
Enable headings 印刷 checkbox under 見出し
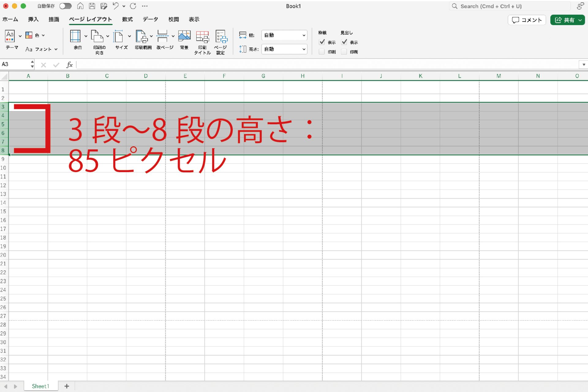(x=344, y=52)
